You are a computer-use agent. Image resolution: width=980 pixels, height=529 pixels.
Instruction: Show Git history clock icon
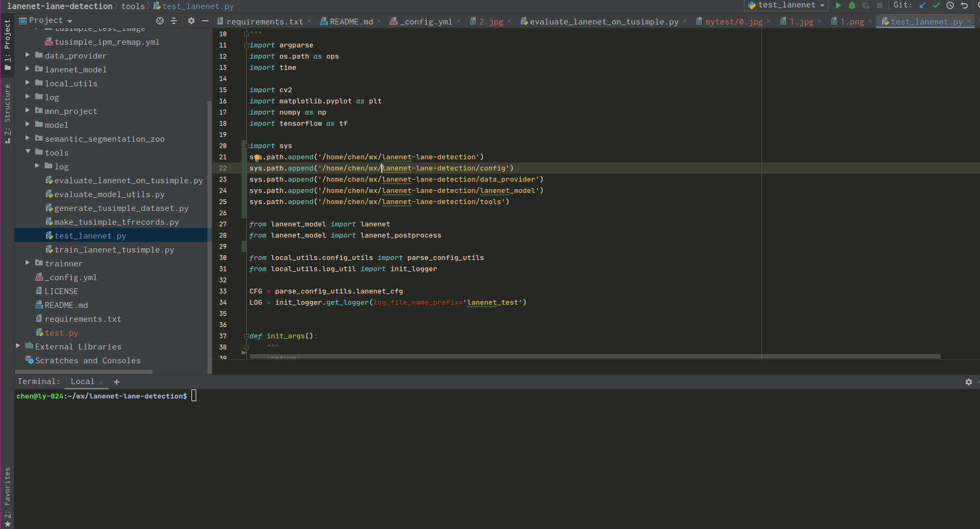click(950, 5)
